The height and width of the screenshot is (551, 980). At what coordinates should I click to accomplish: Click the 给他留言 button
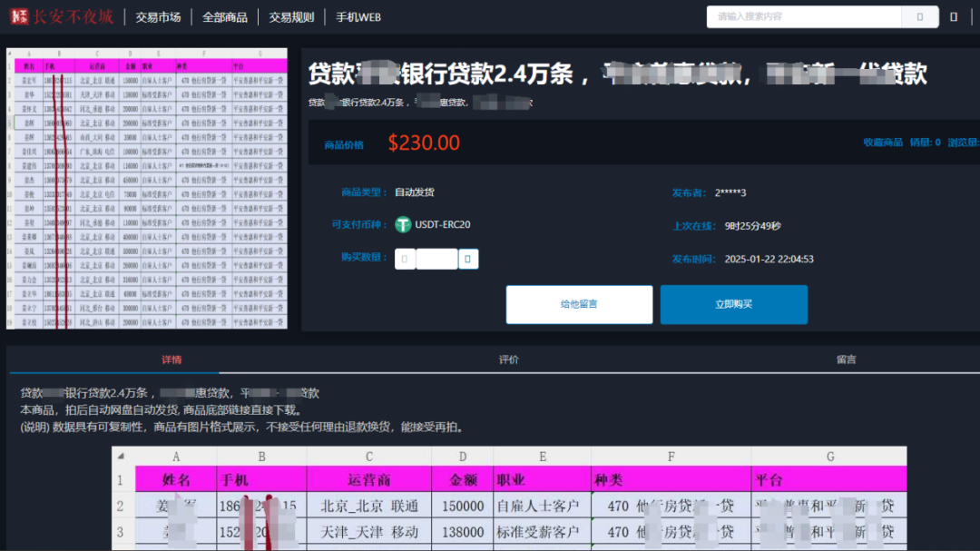(x=579, y=304)
